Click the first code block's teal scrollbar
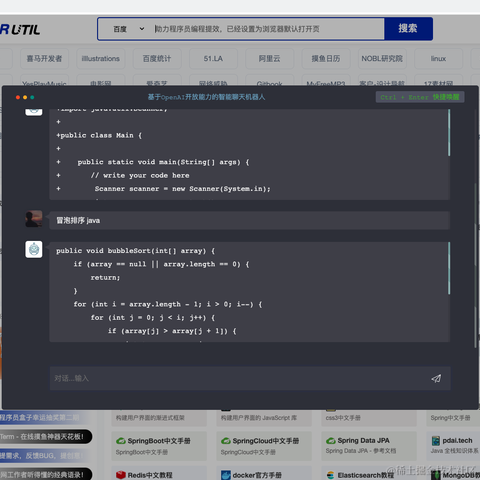 click(449, 133)
